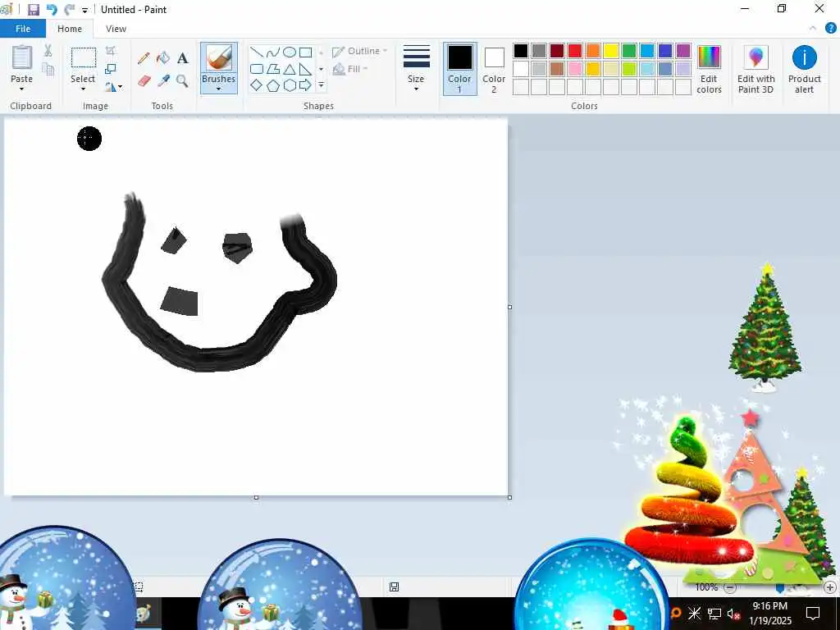The width and height of the screenshot is (840, 630).
Task: Pick the pink color swatch
Action: coord(575,69)
